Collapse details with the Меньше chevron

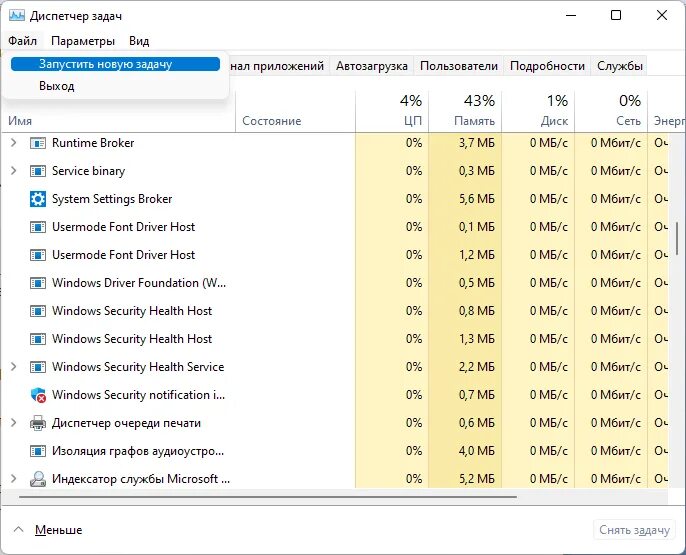point(18,530)
